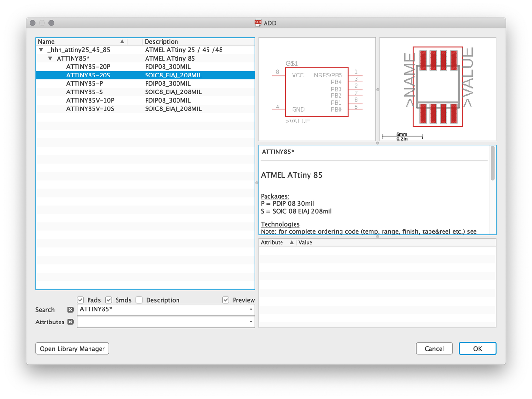Select the ATTINY85V-10P device
532x399 pixels.
(90, 101)
